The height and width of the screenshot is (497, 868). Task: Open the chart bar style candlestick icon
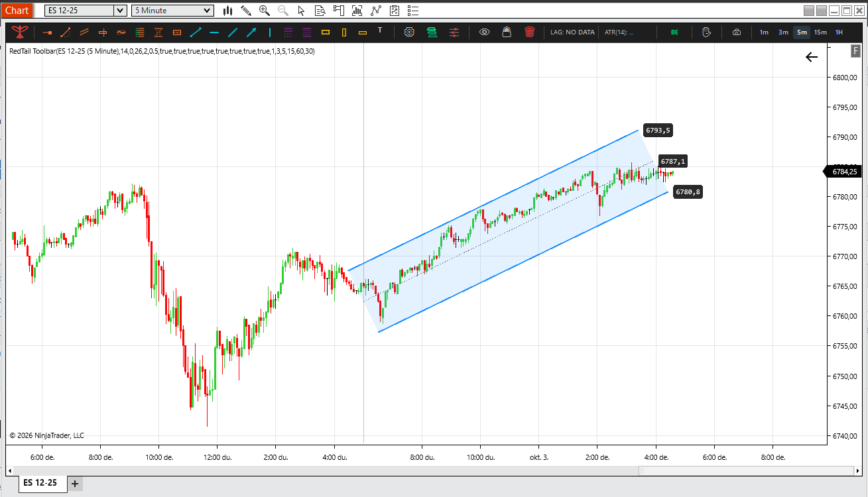[227, 11]
